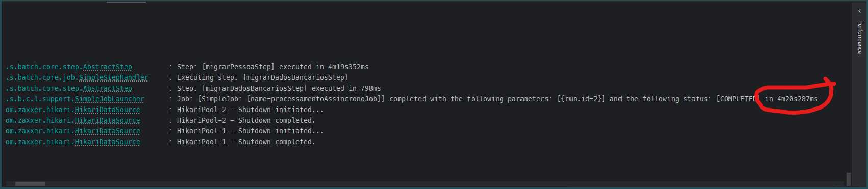Click the vertical scrollbar thumb at the console's right edge

(848, 179)
